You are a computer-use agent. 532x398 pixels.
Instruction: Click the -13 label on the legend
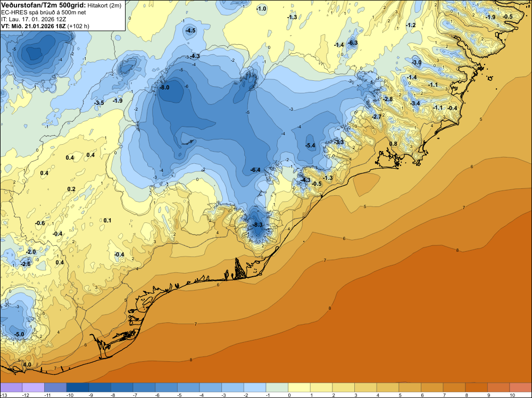[x=3, y=395]
